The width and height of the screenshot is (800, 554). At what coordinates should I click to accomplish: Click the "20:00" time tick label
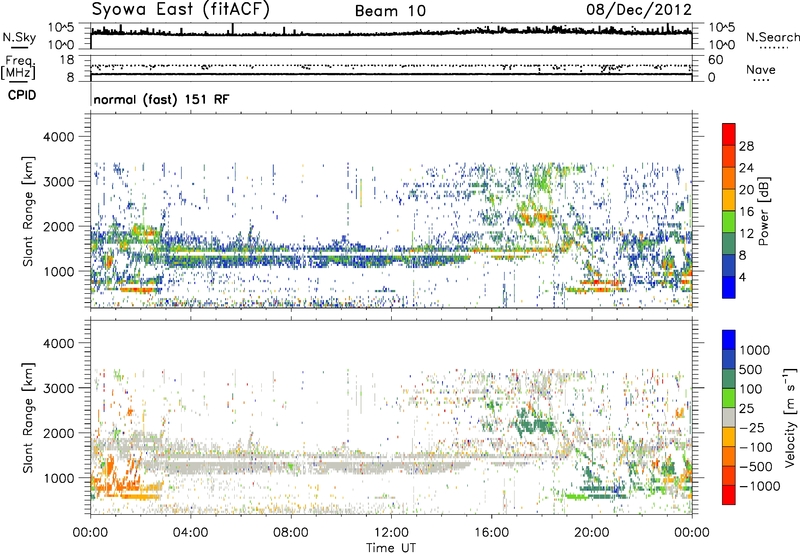(x=591, y=533)
